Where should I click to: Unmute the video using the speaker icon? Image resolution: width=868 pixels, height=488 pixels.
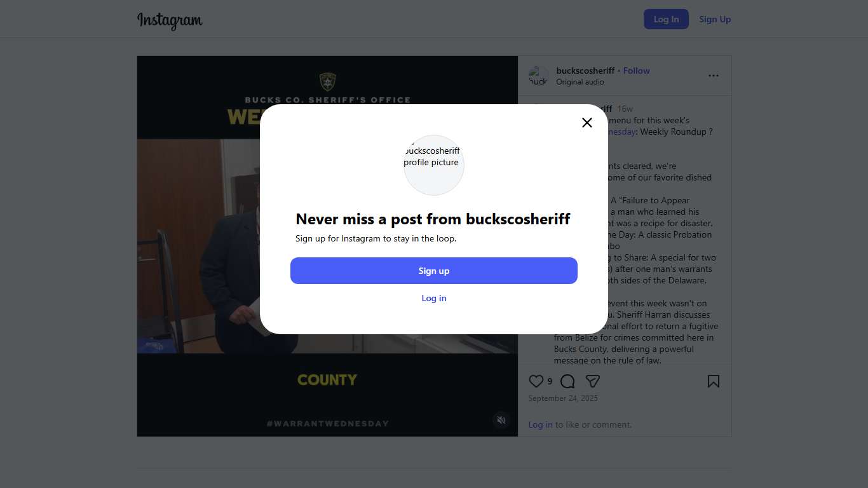501,420
